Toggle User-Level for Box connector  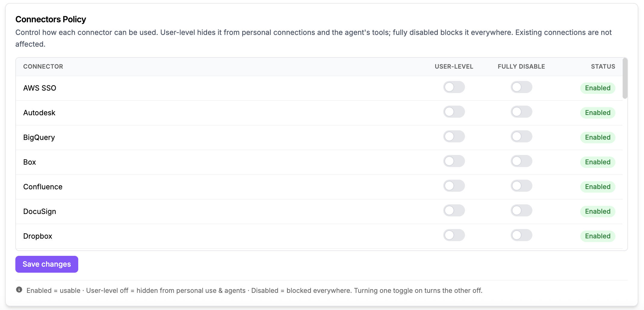pyautogui.click(x=454, y=161)
